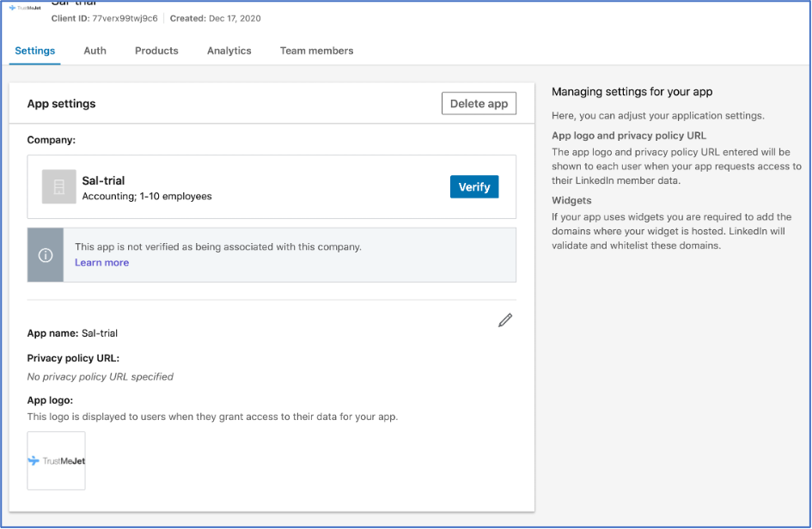Click App logo and privacy policy URL heading
This screenshot has width=812, height=529.
[629, 136]
